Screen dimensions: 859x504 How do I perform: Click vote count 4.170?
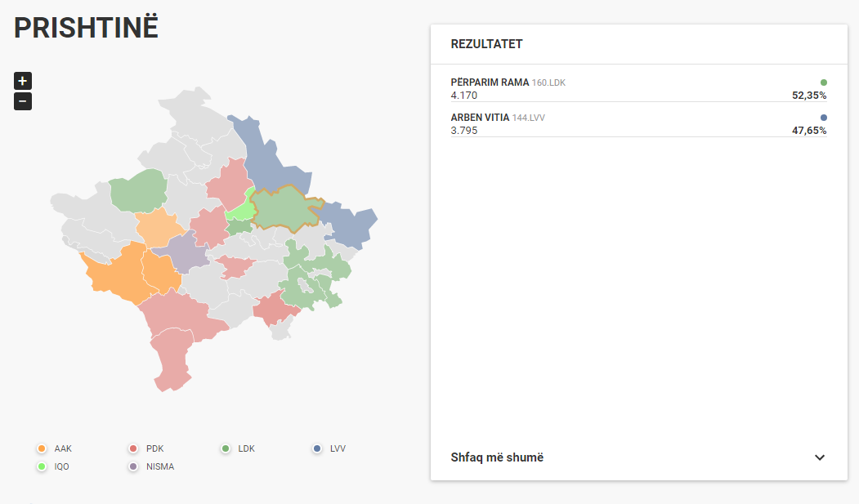pyautogui.click(x=464, y=96)
